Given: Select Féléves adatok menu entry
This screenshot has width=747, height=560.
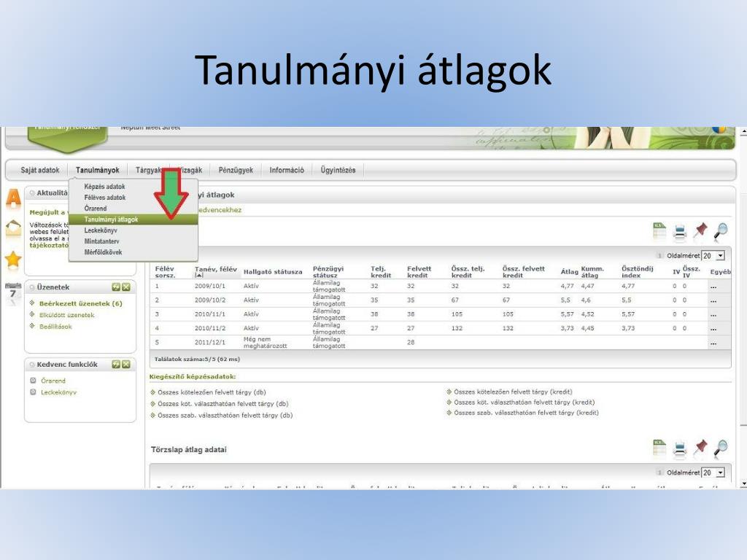Looking at the screenshot, I should [x=105, y=198].
